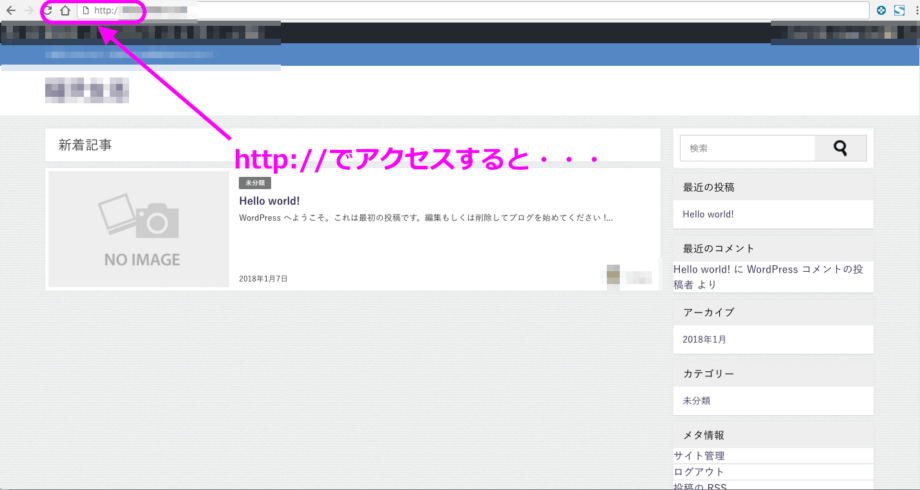Screen dimensions: 920x490
Task: Click the magnifier search button
Action: pos(840,148)
